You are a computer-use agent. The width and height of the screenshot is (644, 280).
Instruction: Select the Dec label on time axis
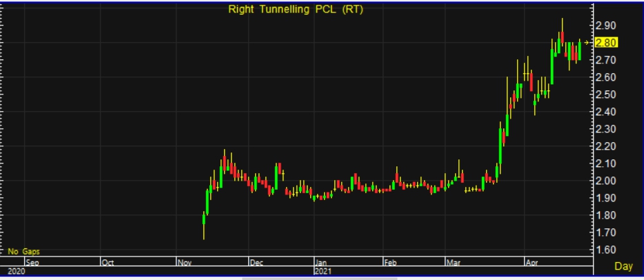tap(256, 263)
